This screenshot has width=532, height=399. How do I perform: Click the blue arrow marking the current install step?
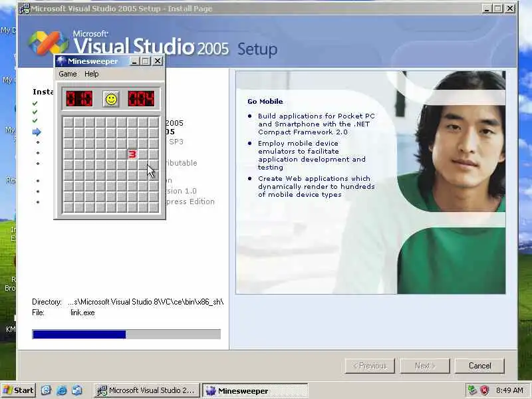coord(37,132)
